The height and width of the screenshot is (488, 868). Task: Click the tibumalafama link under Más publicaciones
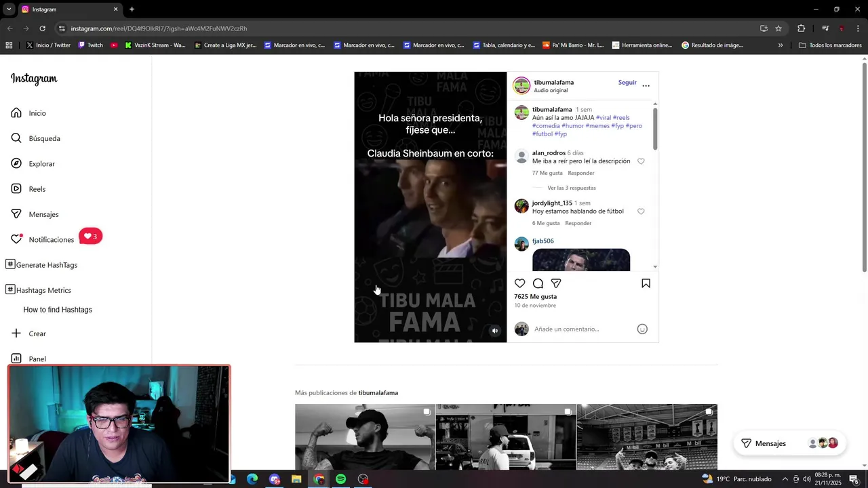coord(378,393)
